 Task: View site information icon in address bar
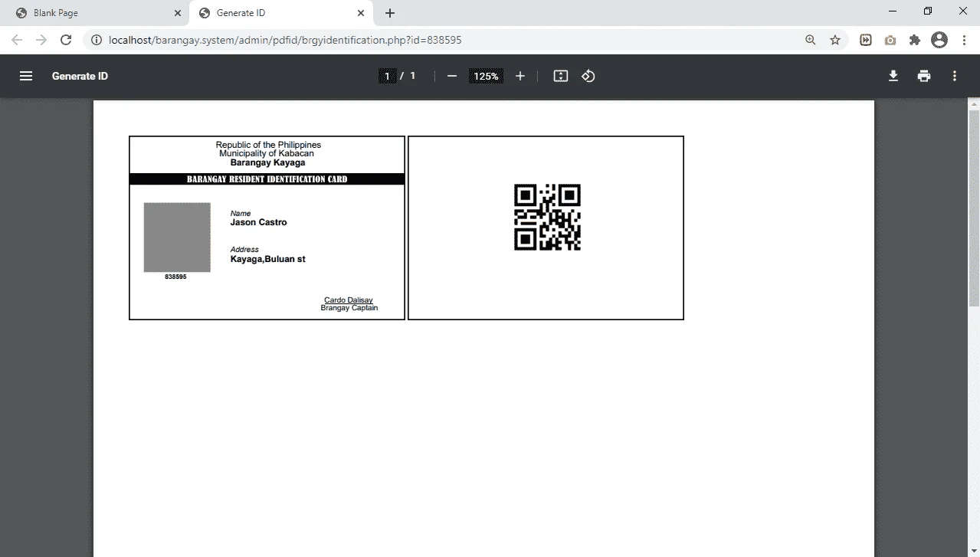click(97, 40)
